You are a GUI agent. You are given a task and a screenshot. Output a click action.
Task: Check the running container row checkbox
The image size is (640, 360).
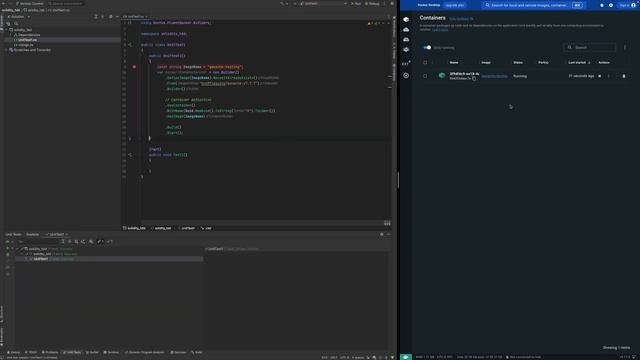point(425,76)
